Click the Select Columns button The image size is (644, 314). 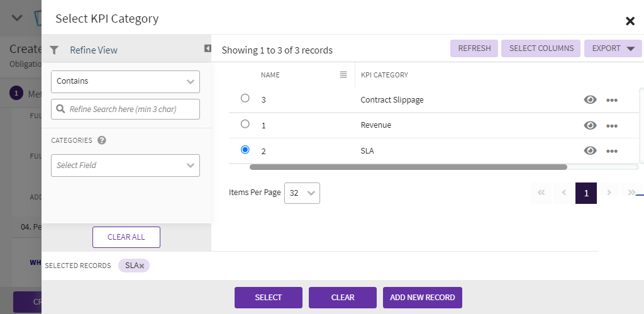[x=541, y=48]
